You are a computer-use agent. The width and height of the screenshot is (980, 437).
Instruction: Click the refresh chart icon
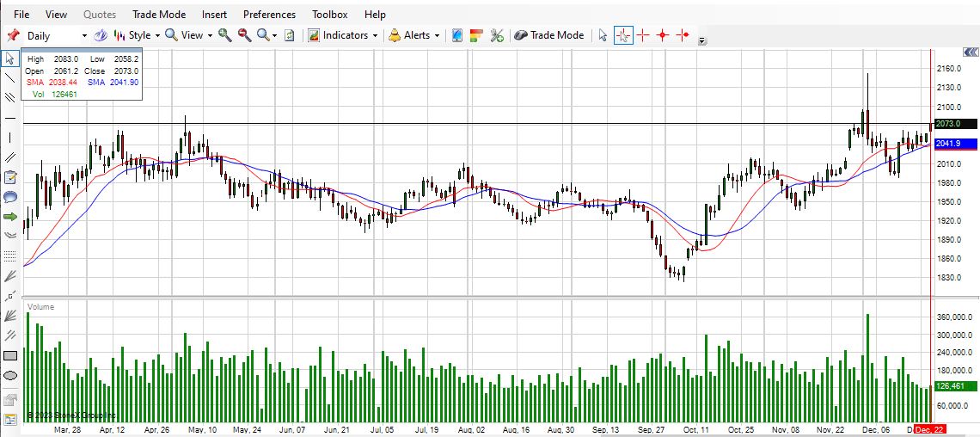[x=290, y=35]
